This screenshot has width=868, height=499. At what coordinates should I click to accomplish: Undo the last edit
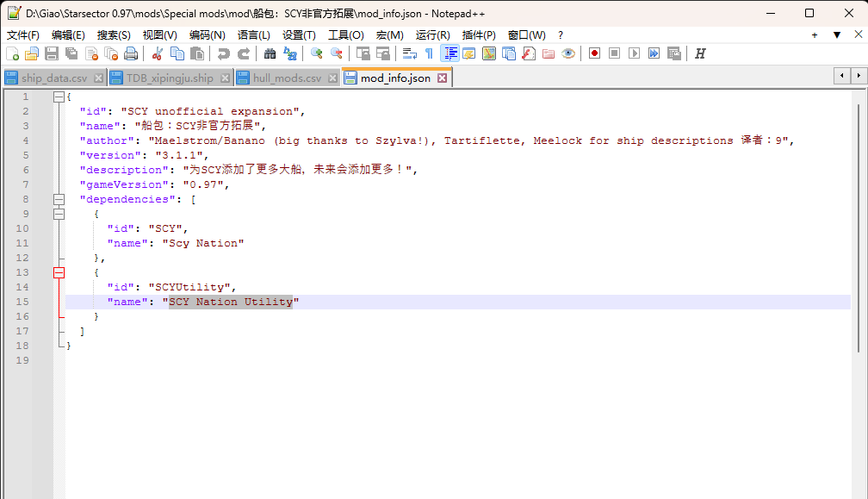pos(222,53)
